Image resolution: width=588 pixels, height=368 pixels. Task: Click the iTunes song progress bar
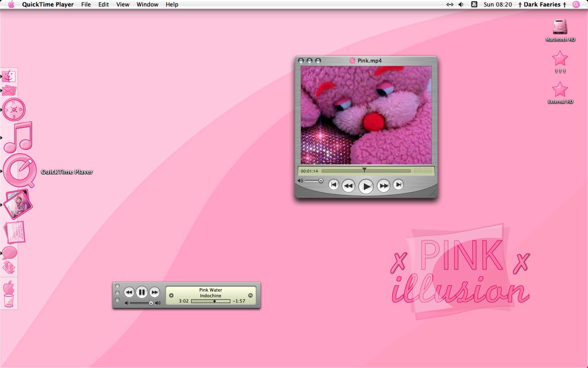[x=211, y=301]
